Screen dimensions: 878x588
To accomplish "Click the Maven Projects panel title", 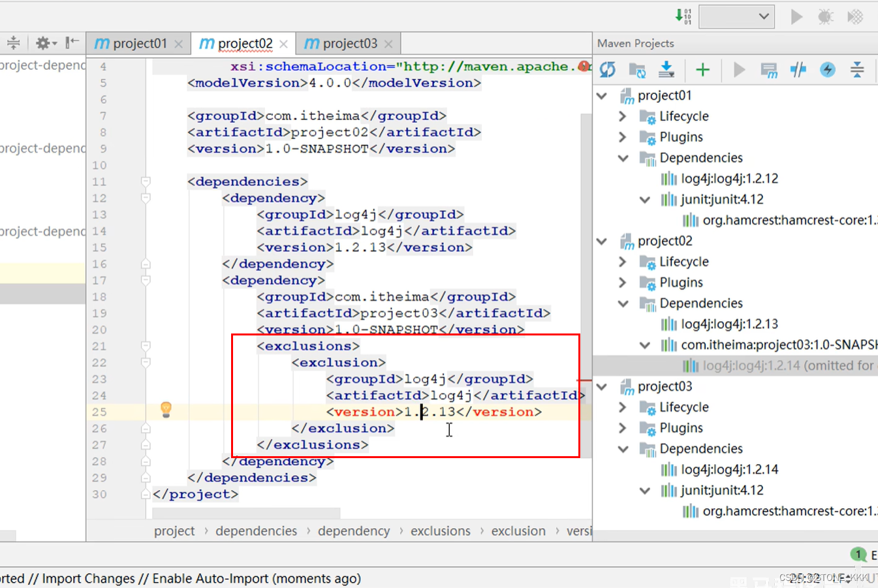I will pyautogui.click(x=635, y=43).
